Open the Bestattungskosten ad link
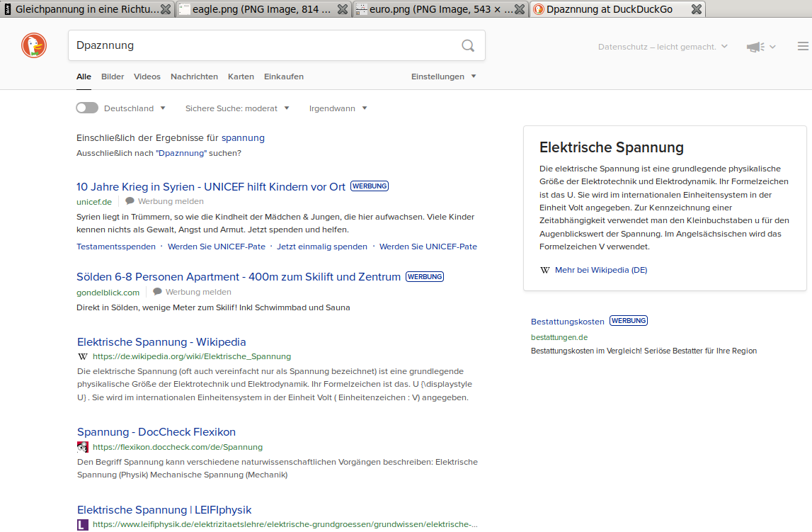This screenshot has width=812, height=532. click(568, 322)
